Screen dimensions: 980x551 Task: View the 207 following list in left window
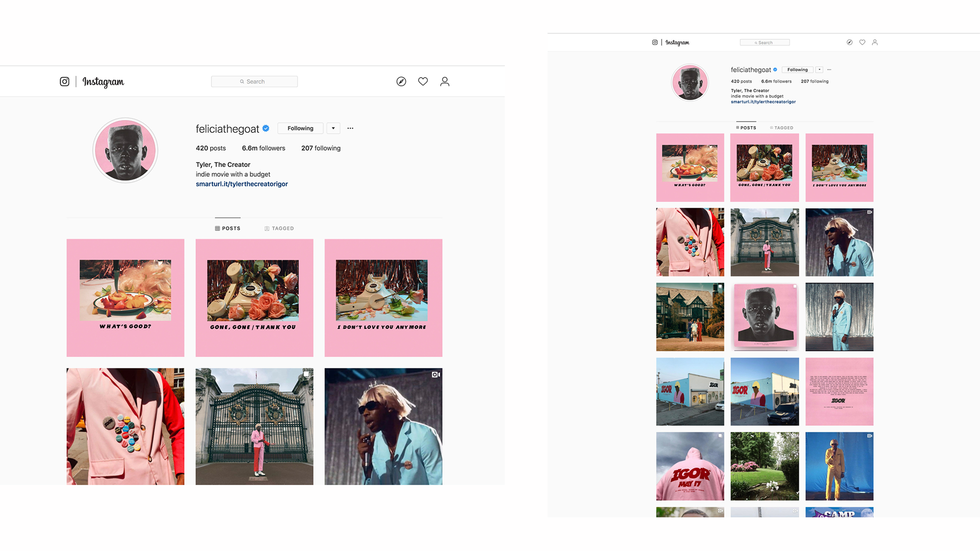pos(321,148)
